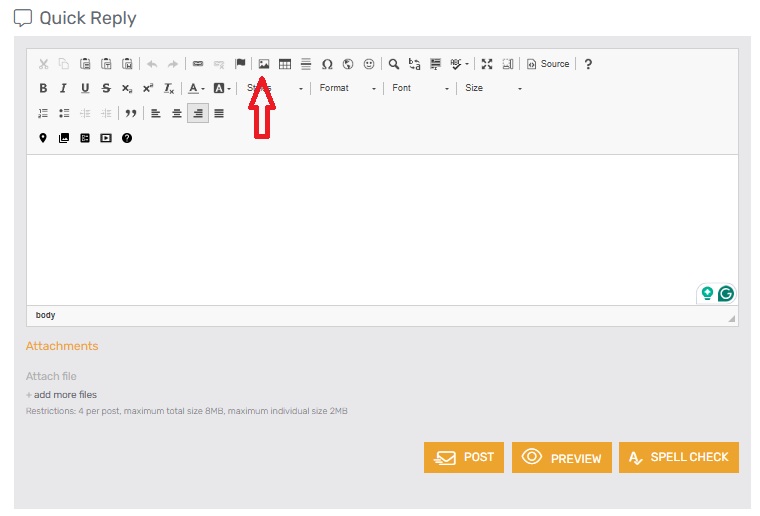Toggle bold formatting
Image resolution: width=760 pixels, height=516 pixels.
pos(43,88)
